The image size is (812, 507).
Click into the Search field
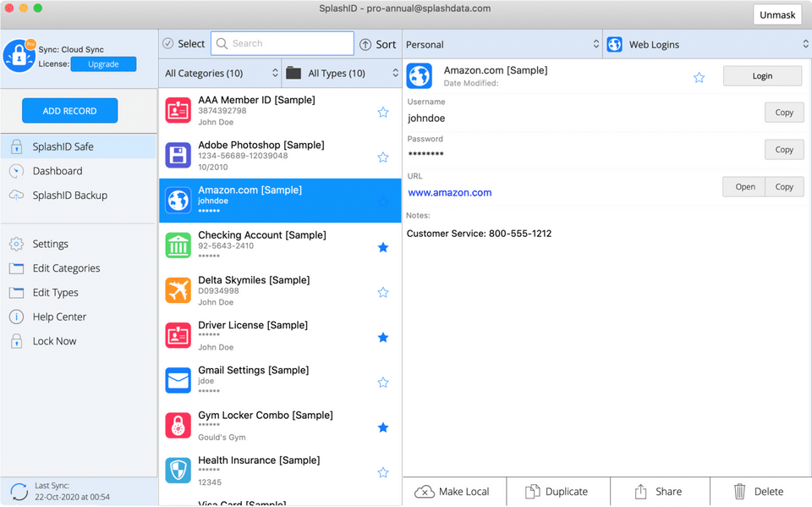[x=283, y=43]
